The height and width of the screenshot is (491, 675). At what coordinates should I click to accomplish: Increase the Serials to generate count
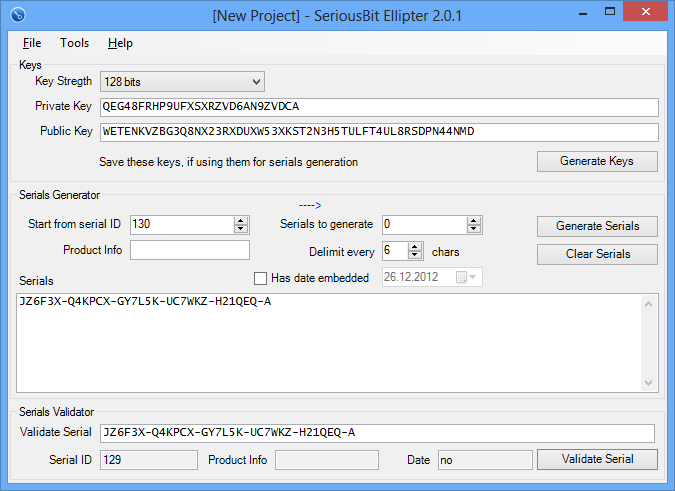(x=474, y=220)
